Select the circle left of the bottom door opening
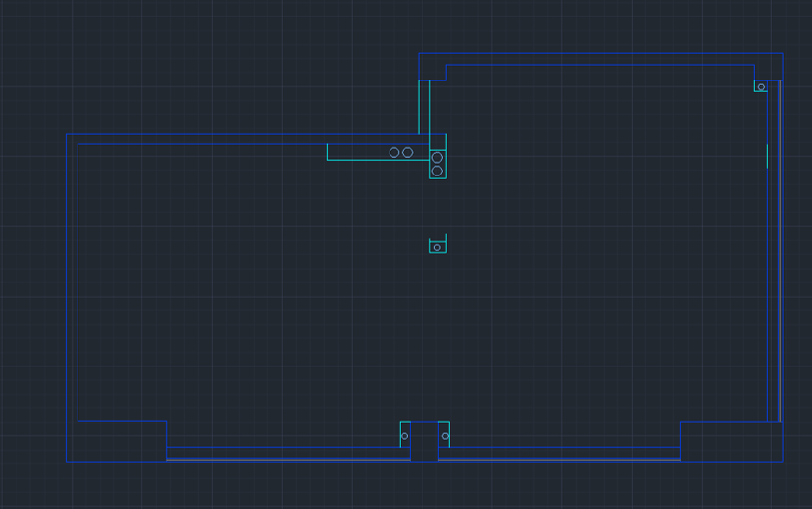Screen dimensions: 812x509 pyautogui.click(x=405, y=436)
